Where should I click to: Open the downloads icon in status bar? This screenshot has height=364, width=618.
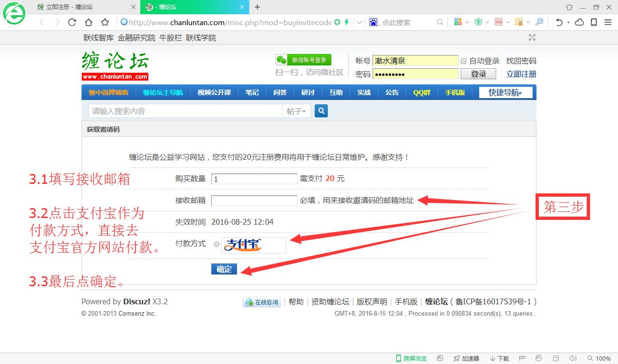[x=499, y=358]
